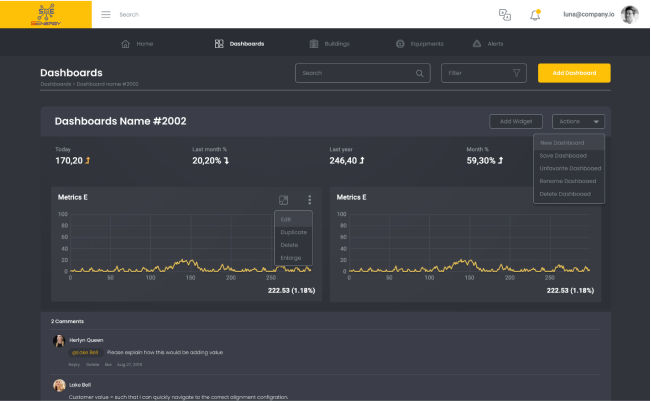The image size is (651, 401).
Task: Open three-dot menu on first Metrics E widget
Action: coord(309,200)
